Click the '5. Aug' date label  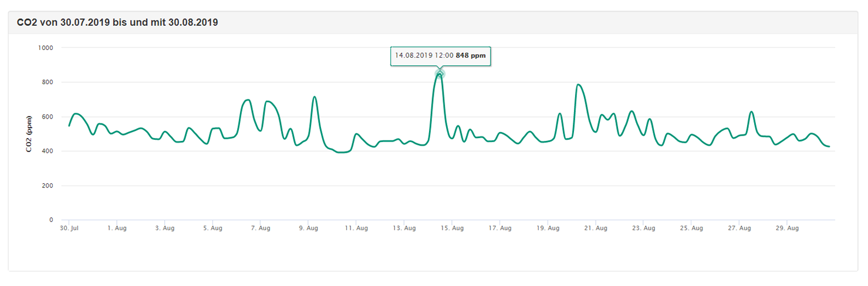212,228
